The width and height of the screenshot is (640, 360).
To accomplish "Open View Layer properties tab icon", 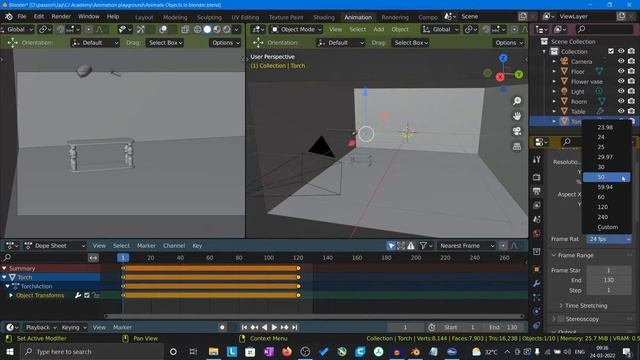I will (x=537, y=205).
